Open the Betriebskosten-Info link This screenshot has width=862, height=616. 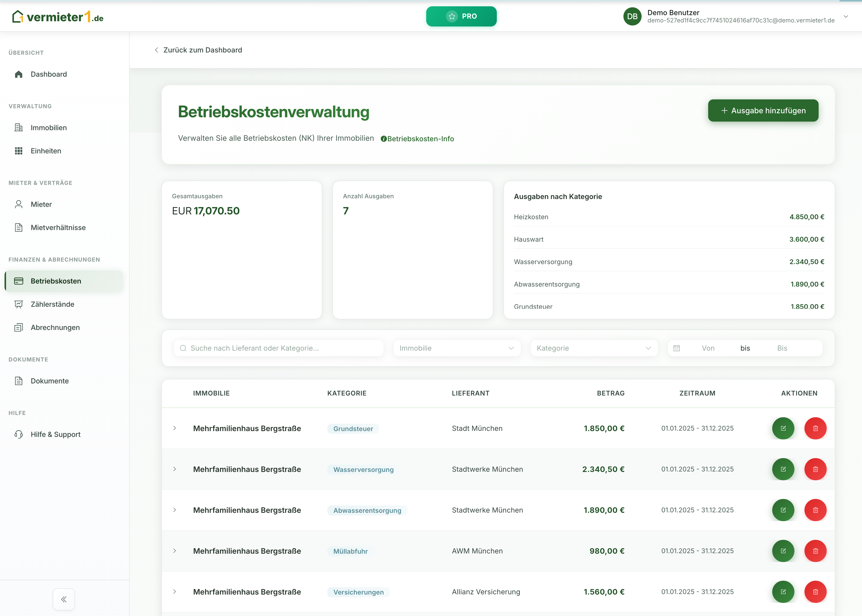418,138
